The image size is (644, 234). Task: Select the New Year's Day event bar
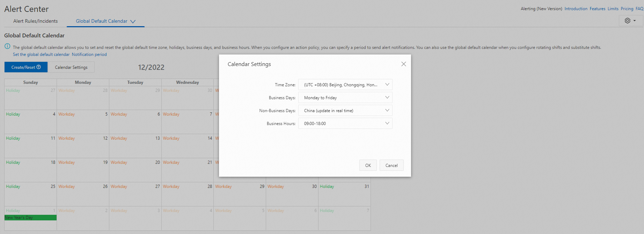30,218
